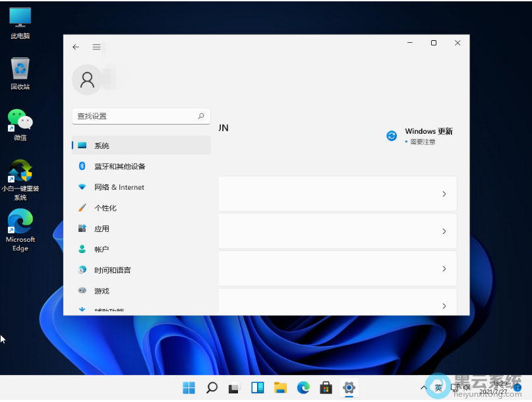Open the hamburger navigation menu
This screenshot has width=532, height=402.
coord(96,47)
